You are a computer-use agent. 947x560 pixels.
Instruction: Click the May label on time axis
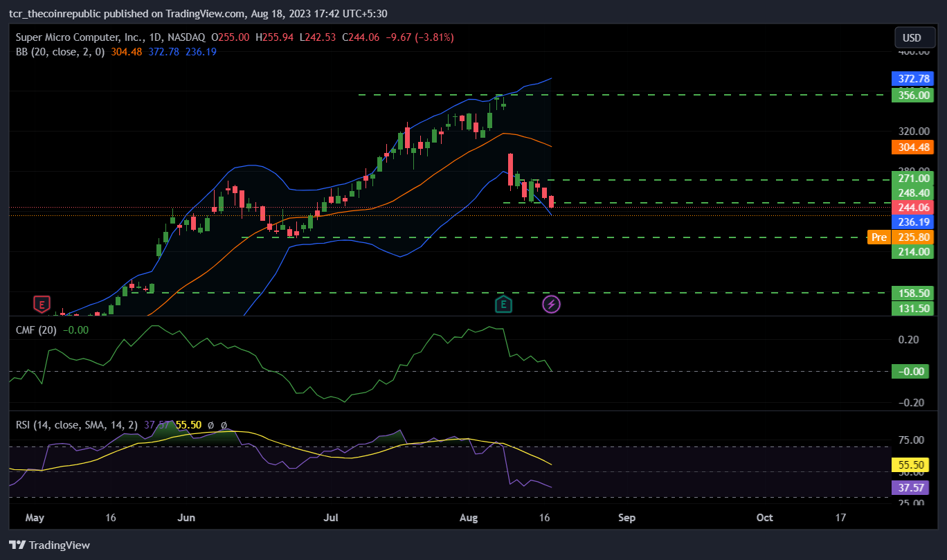(x=34, y=518)
